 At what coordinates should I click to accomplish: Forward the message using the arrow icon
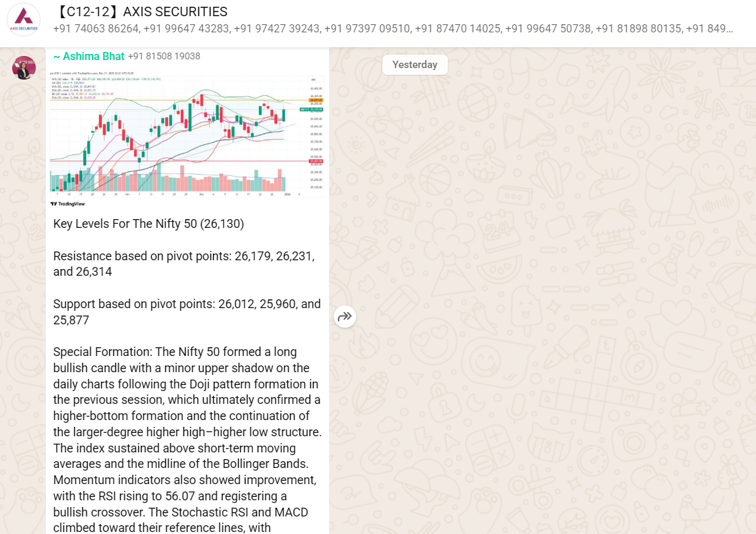pyautogui.click(x=345, y=316)
